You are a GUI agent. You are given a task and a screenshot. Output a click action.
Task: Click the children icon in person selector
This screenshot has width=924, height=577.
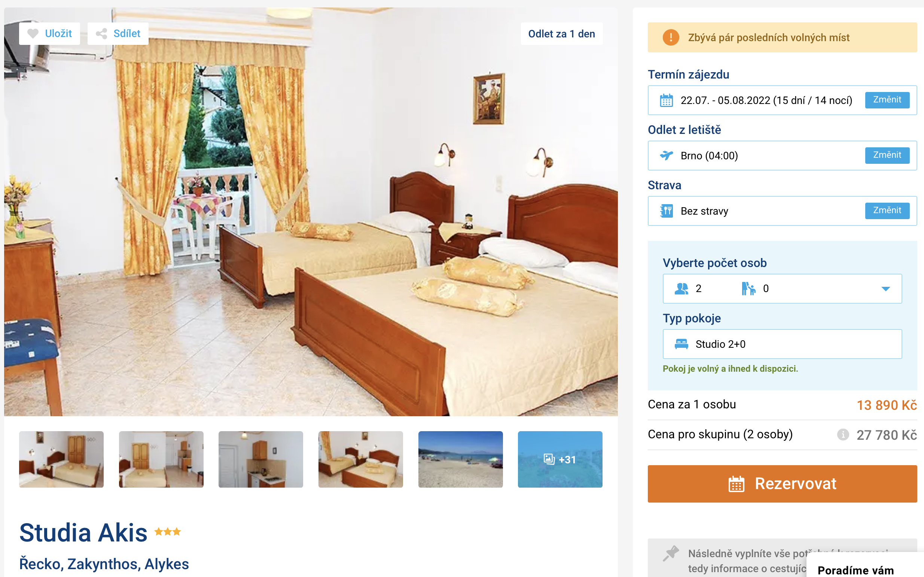pos(748,289)
